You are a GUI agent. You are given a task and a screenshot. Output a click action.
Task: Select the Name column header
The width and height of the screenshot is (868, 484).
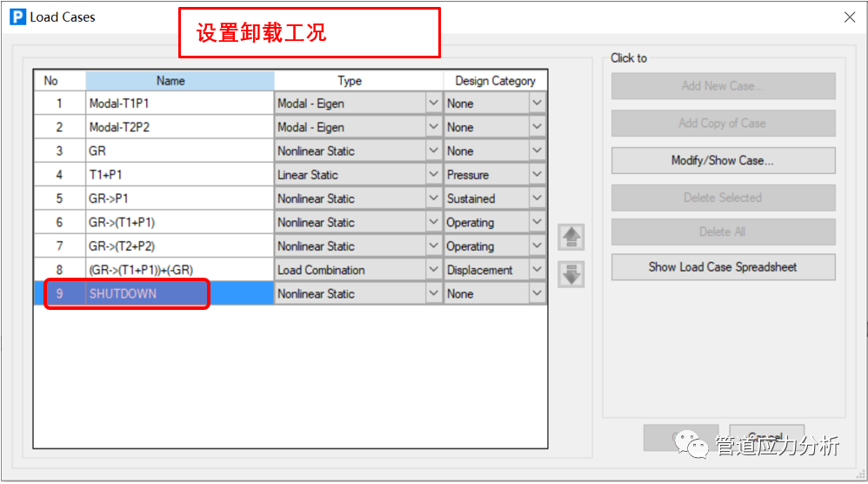click(180, 81)
